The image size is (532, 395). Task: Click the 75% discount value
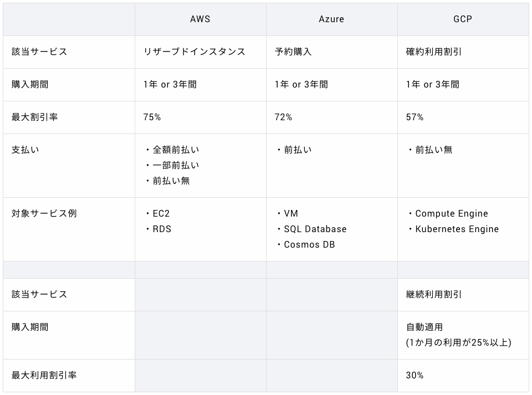(x=152, y=117)
